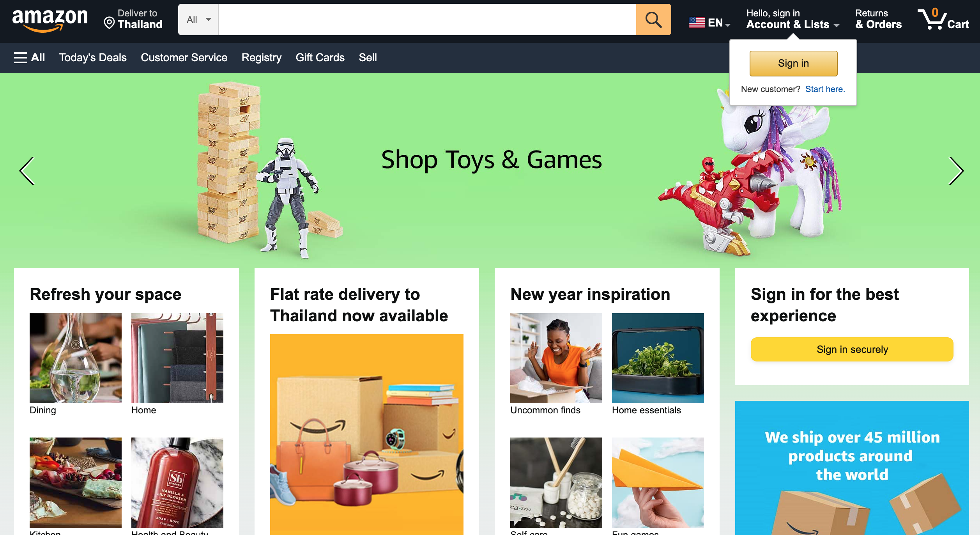Image resolution: width=980 pixels, height=535 pixels.
Task: Click the US flag language icon
Action: (697, 23)
